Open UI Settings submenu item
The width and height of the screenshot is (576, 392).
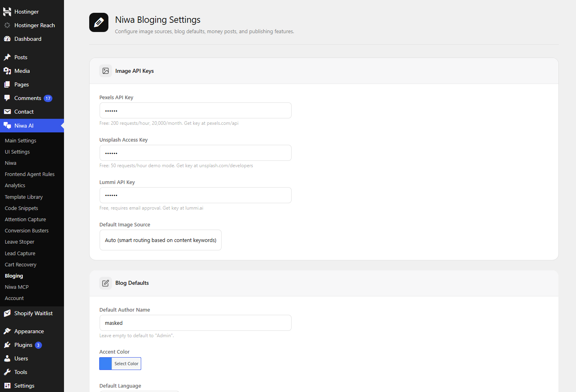(17, 152)
